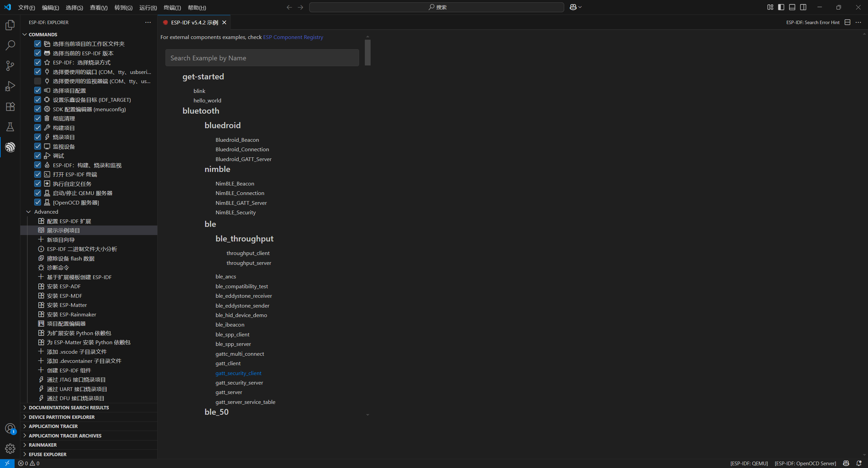868x468 pixels.
Task: Click the notifications bell in status bar
Action: point(859,463)
